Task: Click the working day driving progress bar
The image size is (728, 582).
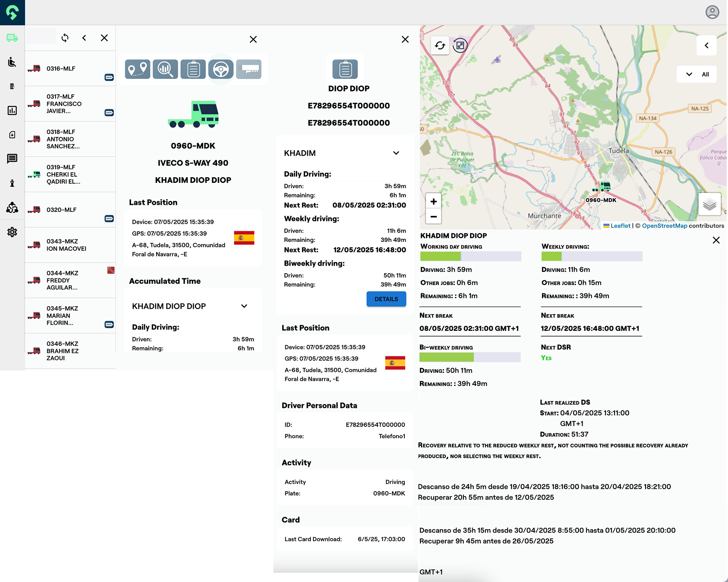Action: tap(471, 256)
